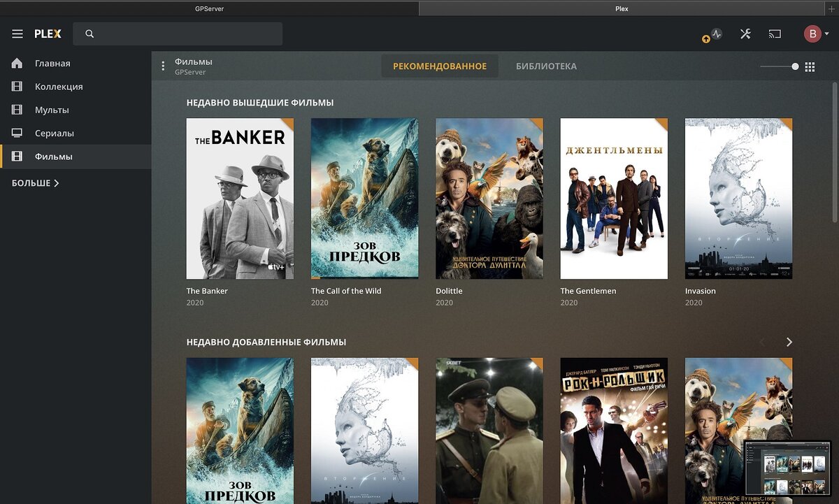Click the cast to device icon

click(774, 34)
